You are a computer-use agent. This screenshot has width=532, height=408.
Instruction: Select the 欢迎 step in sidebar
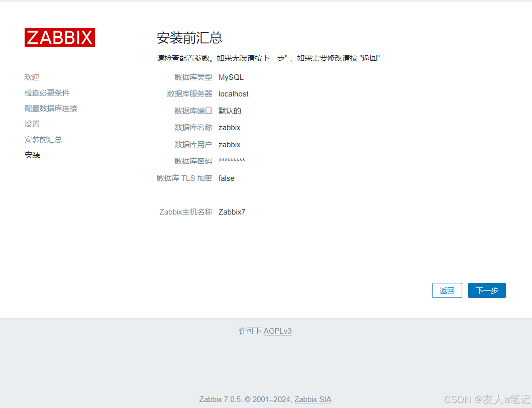click(32, 77)
